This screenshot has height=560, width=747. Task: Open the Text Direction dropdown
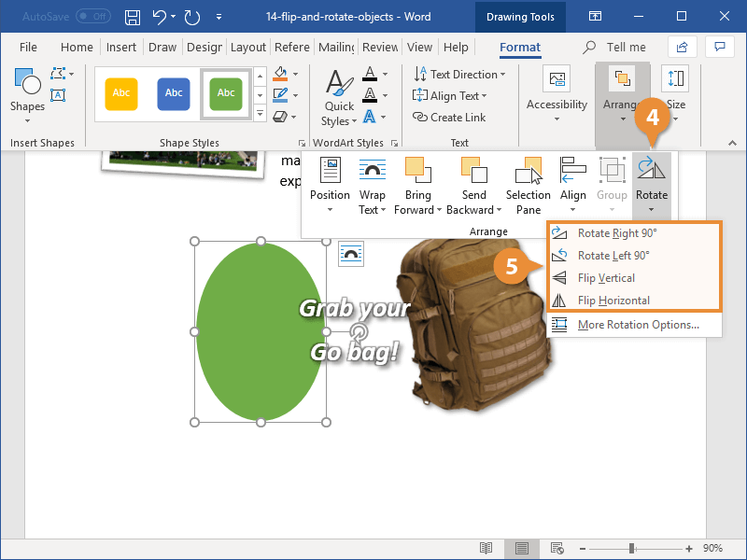coord(459,75)
